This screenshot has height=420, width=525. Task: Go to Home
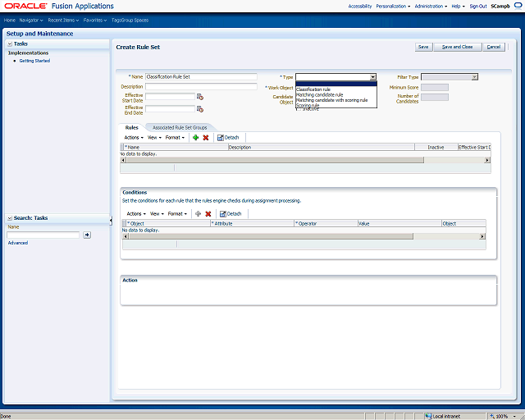point(10,20)
